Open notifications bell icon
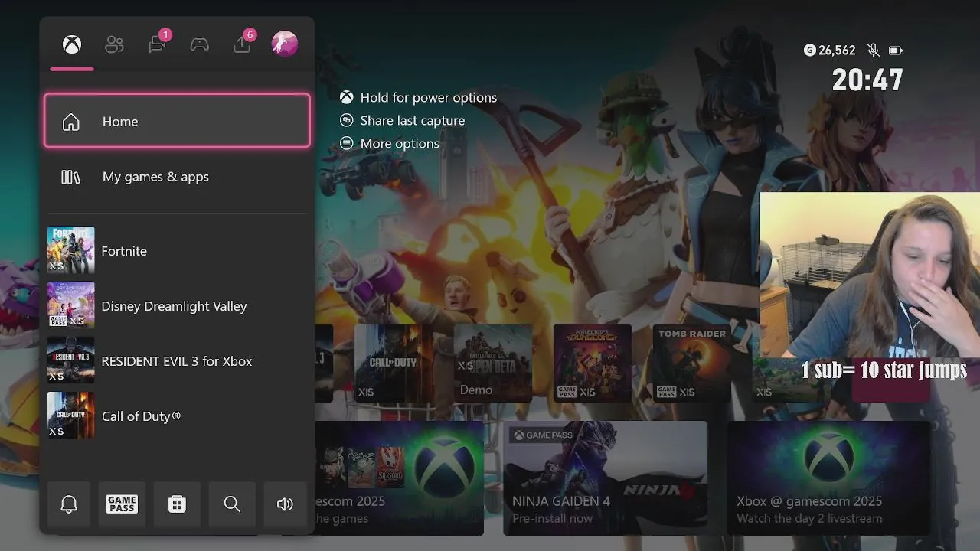The image size is (980, 551). (69, 504)
